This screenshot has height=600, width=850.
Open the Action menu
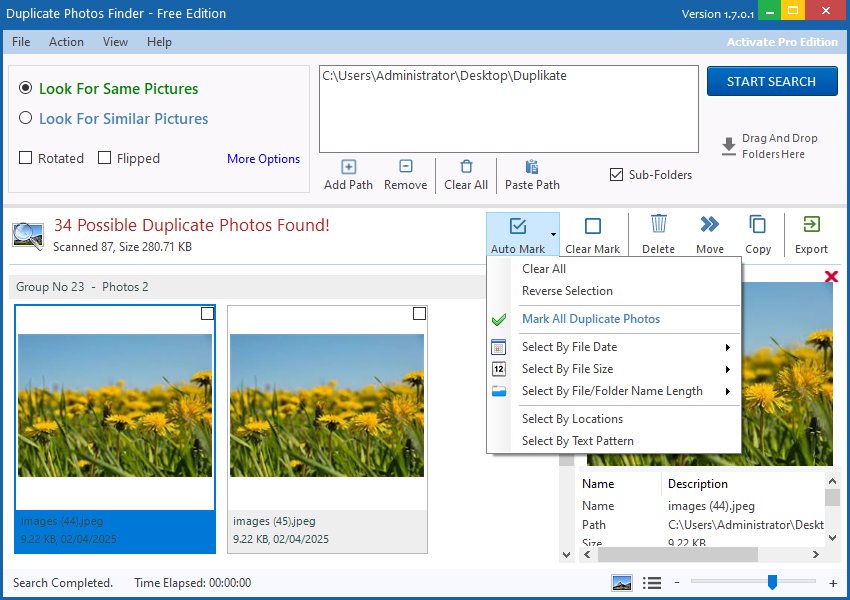click(66, 42)
